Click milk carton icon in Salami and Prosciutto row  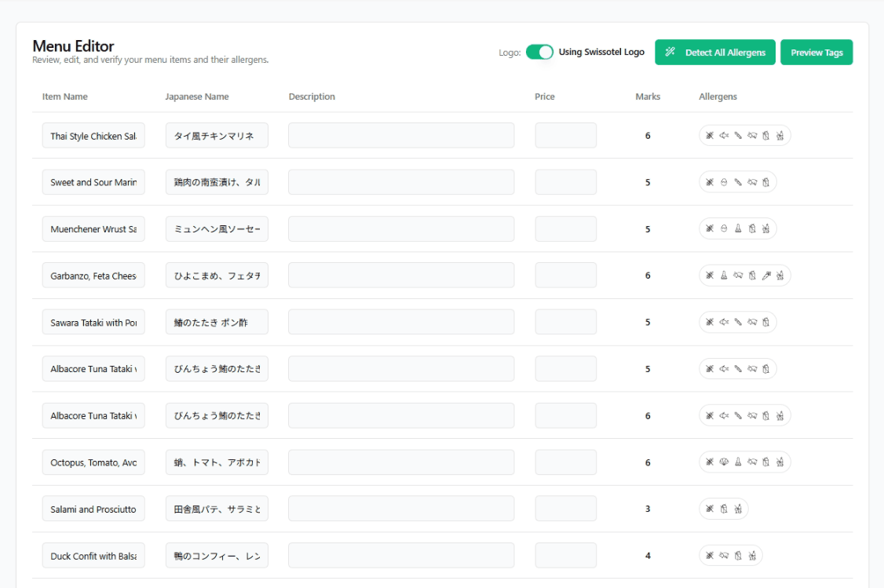[x=724, y=509]
